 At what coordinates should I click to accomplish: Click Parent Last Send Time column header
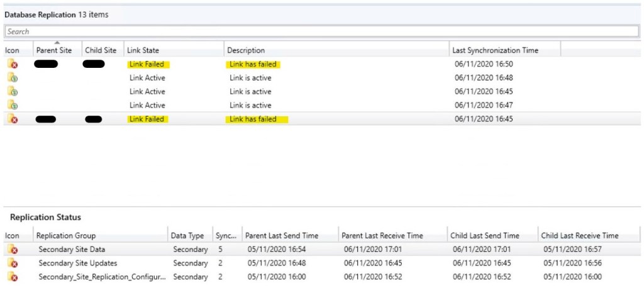pos(281,236)
